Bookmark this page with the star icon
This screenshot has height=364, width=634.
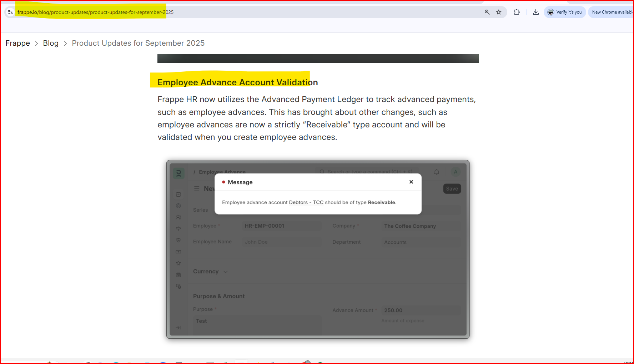499,12
